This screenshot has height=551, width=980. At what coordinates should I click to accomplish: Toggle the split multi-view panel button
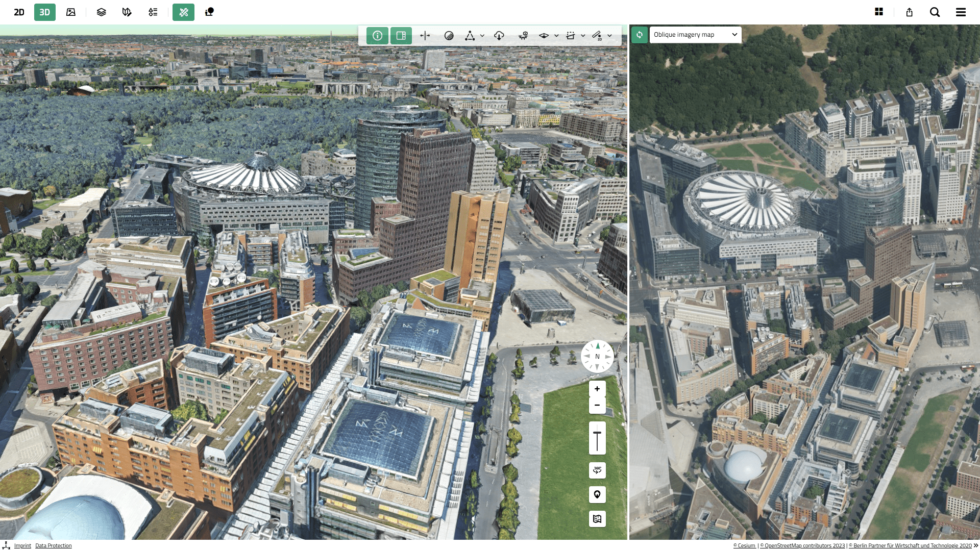point(401,36)
